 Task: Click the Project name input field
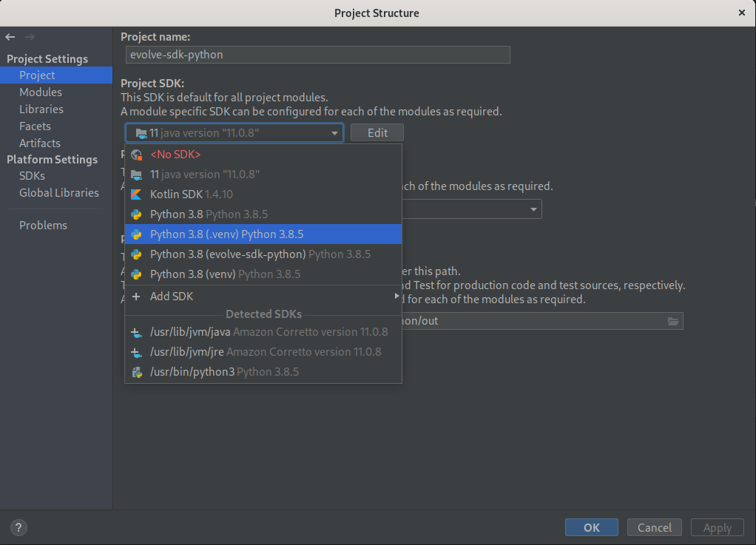coord(318,55)
